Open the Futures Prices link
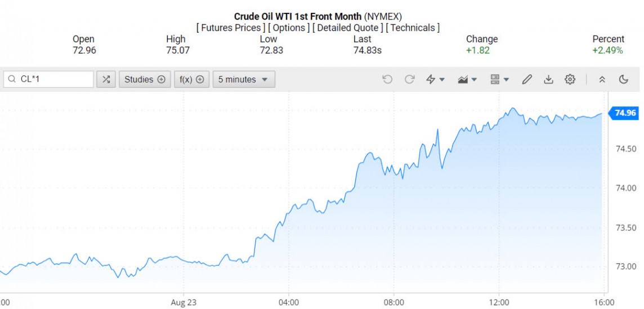This screenshot has height=309, width=644. click(231, 28)
